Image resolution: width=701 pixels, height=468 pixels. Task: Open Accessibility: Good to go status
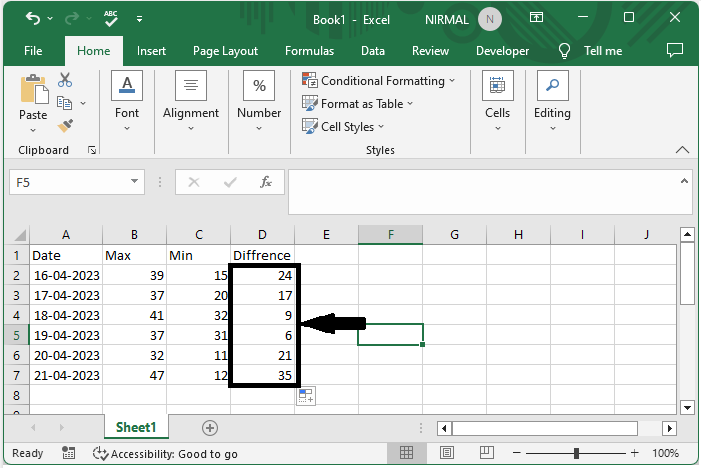[165, 454]
